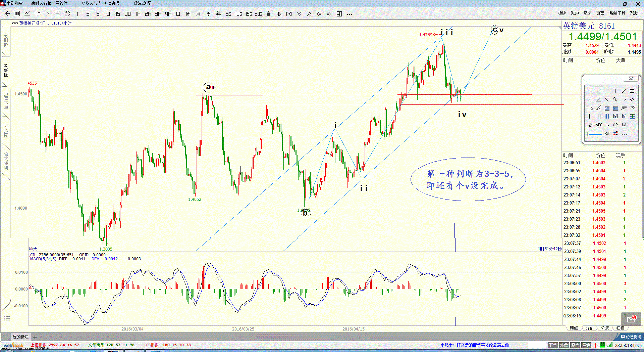Switch chart to 4h period

tap(168, 14)
